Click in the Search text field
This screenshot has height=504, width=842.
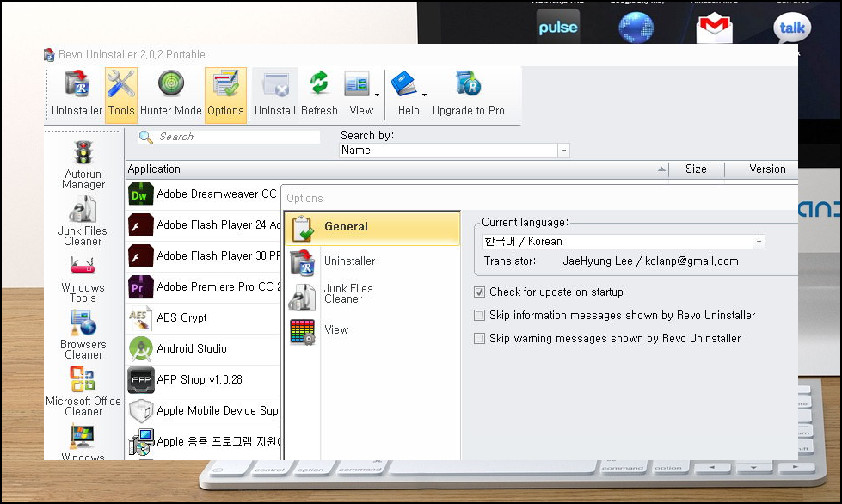coord(237,137)
